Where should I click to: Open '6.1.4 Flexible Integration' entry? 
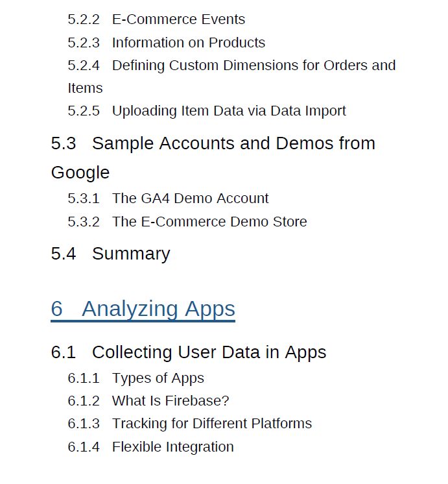(151, 447)
